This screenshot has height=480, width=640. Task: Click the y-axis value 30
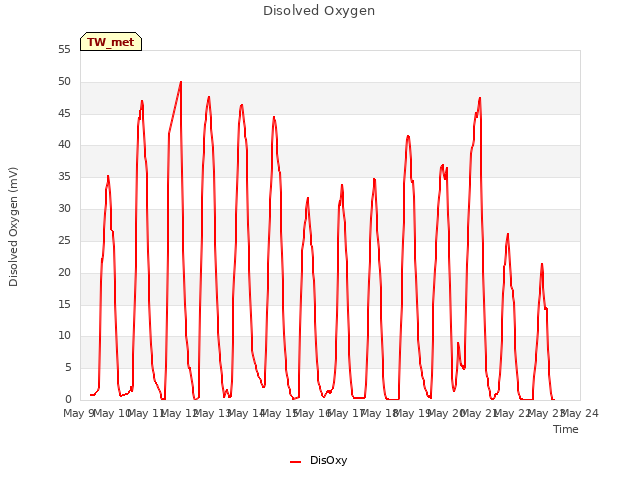[64, 209]
